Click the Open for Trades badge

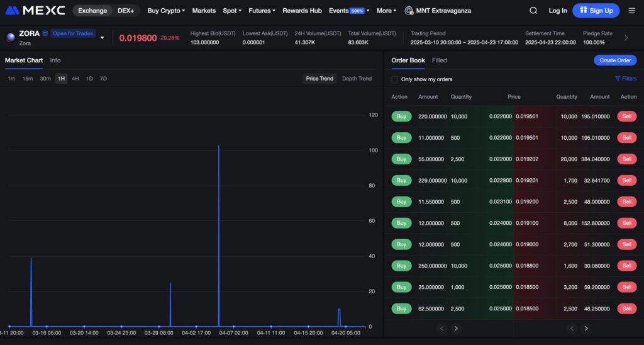coord(73,33)
